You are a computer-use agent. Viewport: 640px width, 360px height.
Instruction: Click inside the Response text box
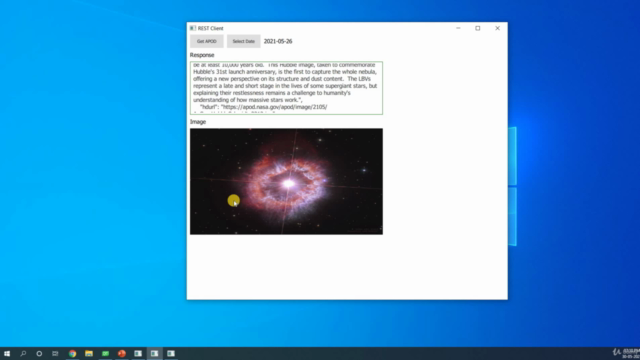286,88
